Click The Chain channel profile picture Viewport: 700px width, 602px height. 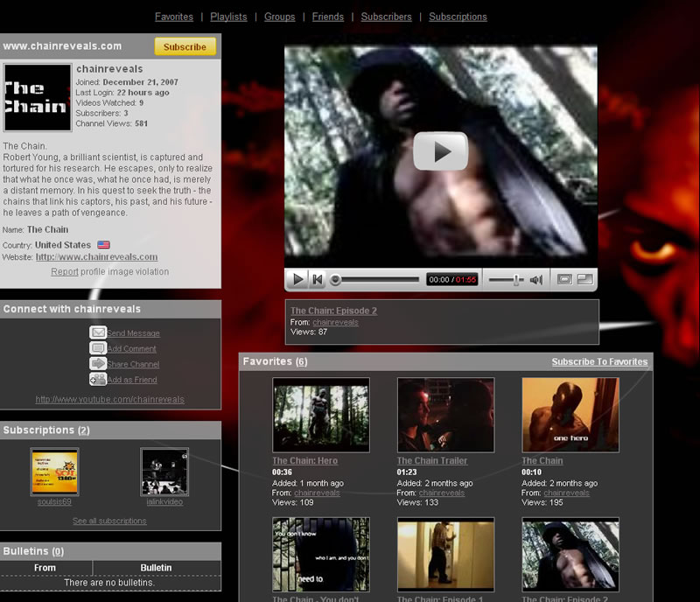coord(38,97)
